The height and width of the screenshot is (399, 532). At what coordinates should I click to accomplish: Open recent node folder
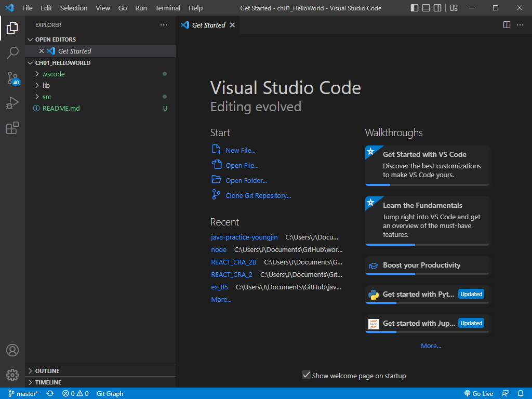pos(219,250)
